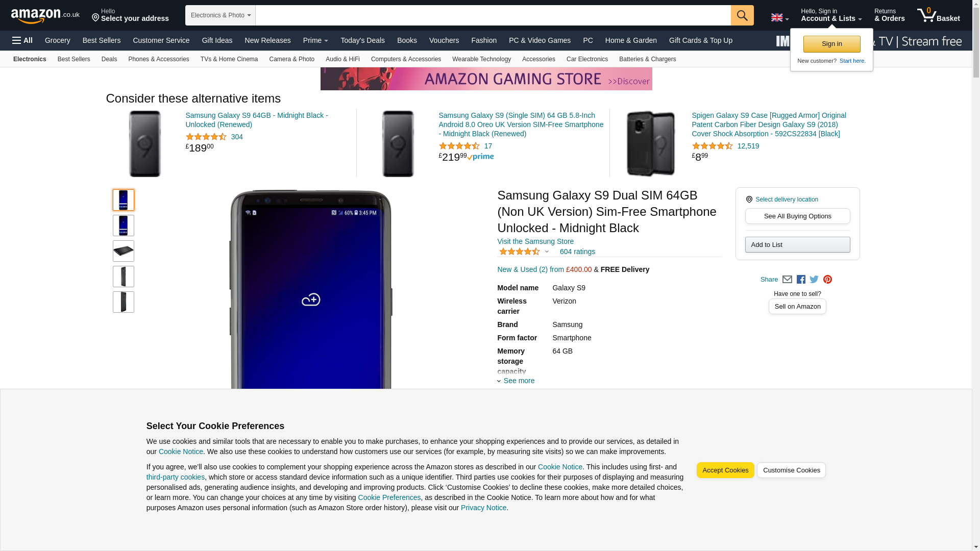Open Electronics & Photo search category dropdown
Viewport: 980px width, 551px height.
220,15
